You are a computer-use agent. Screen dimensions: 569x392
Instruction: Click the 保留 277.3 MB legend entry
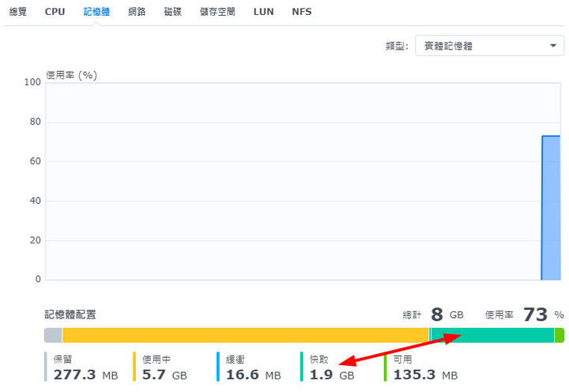tap(81, 367)
